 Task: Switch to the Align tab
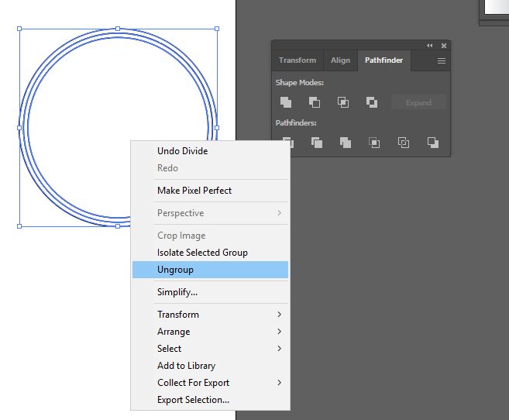340,60
